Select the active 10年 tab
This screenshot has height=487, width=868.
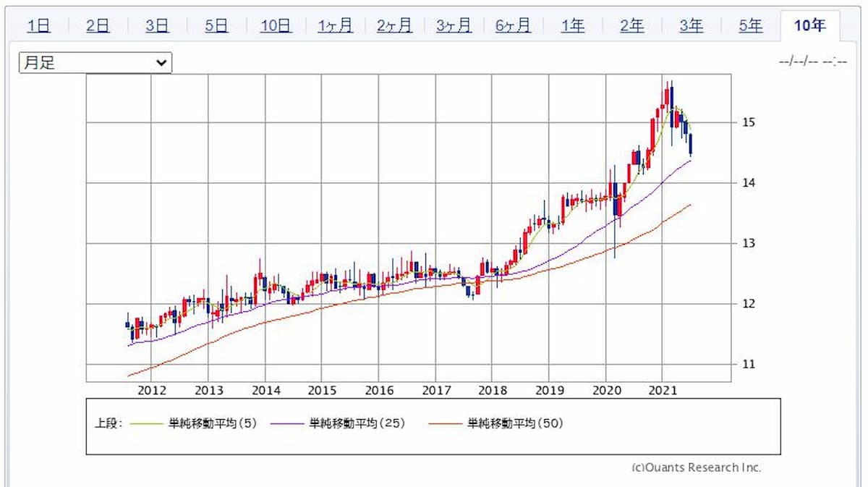(x=809, y=26)
